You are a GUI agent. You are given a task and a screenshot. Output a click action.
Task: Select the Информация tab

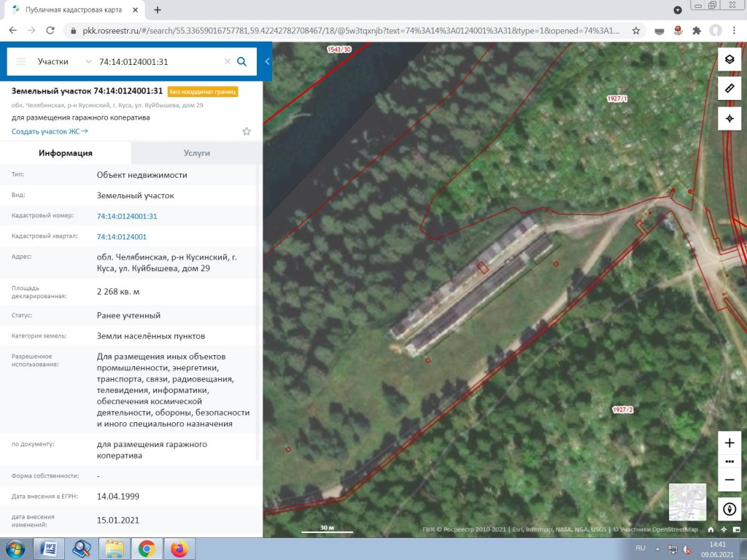click(x=66, y=153)
